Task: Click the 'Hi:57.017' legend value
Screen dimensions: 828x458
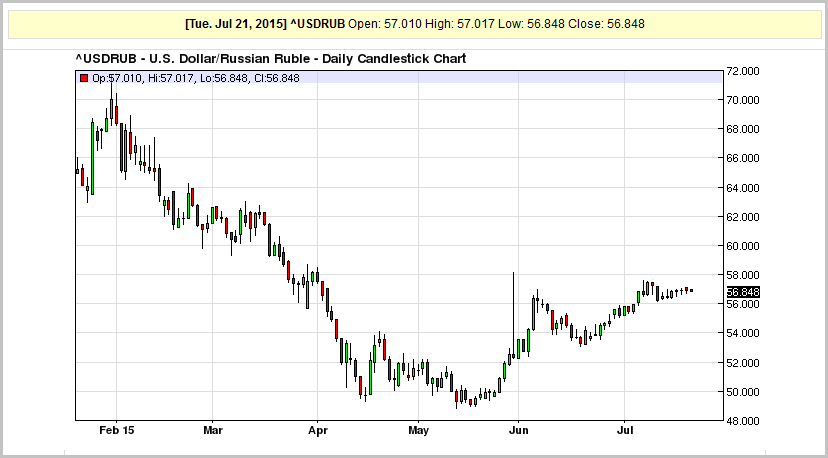Action: pyautogui.click(x=171, y=78)
